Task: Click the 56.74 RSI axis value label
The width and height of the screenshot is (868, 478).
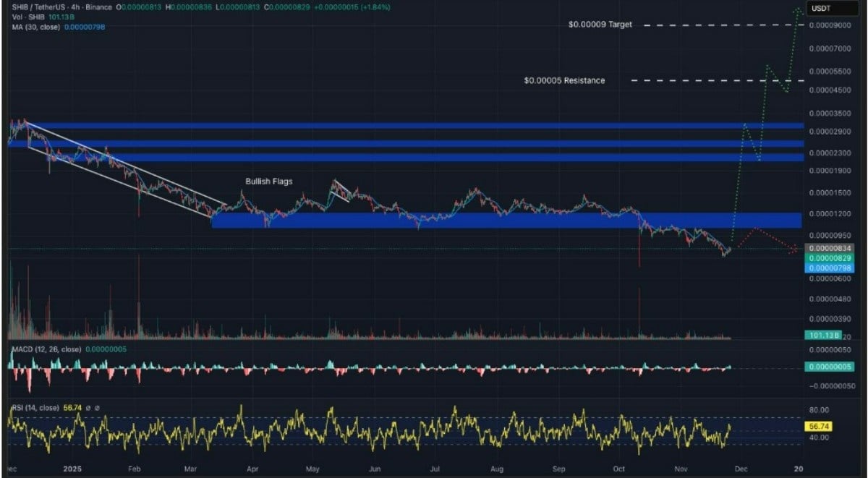Action: 819,427
